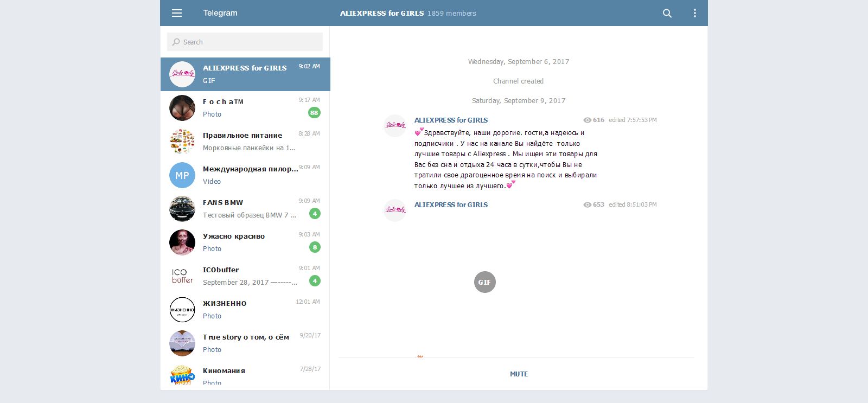Image resolution: width=868 pixels, height=403 pixels.
Task: Click the 'edited 7:57:53 PM' timestamp
Action: (x=633, y=120)
